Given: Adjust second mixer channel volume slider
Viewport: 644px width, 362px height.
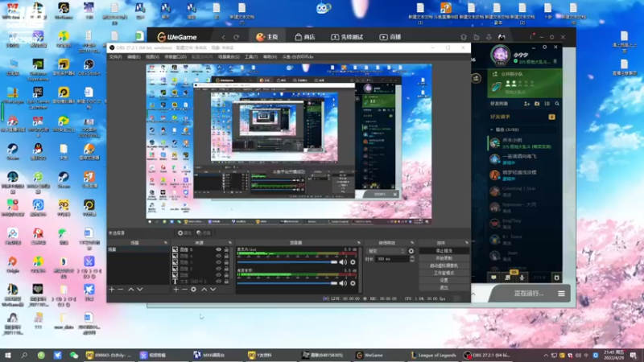Looking at the screenshot, I should [x=287, y=283].
